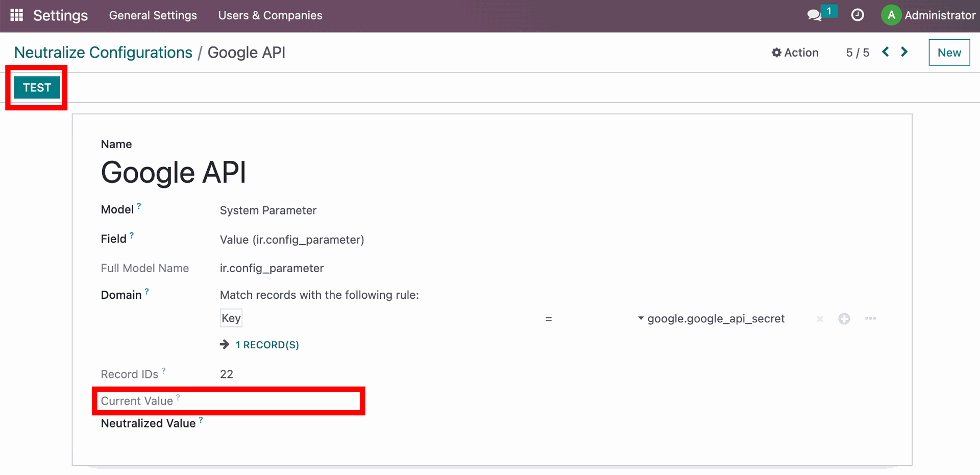This screenshot has height=475, width=980.
Task: Click the Value (ir.config_parameter) field
Action: click(292, 240)
